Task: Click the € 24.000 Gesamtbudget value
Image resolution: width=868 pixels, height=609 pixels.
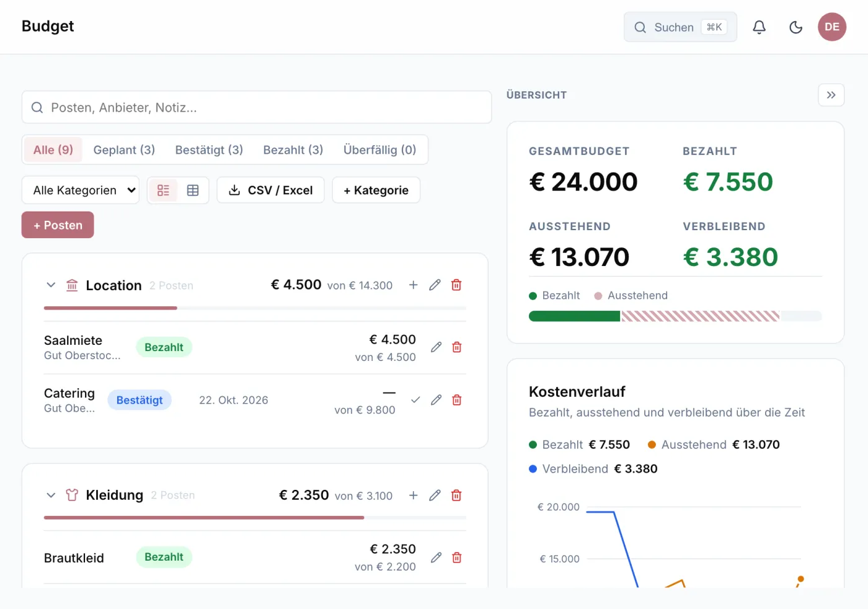Action: 583,182
